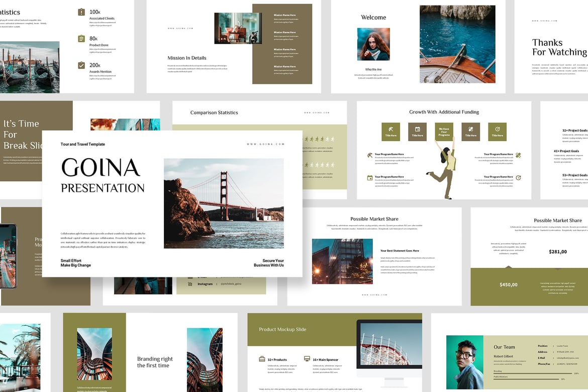The width and height of the screenshot is (588, 392).
Task: Click the monitor icon beside 16+ Main Sponsor
Action: tap(307, 359)
